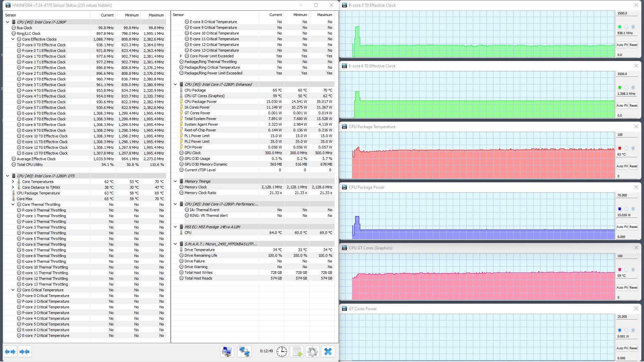Click green color swatch of P-core 0 graph
The height and width of the screenshot is (362, 644).
(x=620, y=27)
